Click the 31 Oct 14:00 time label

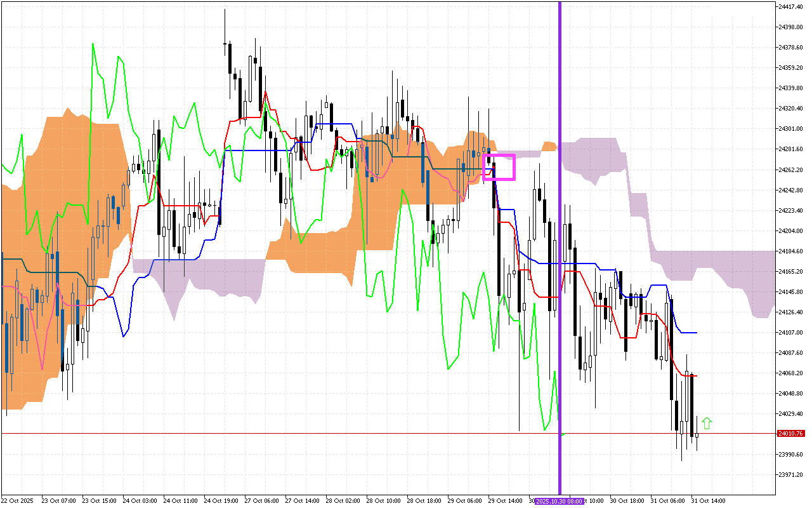[708, 501]
